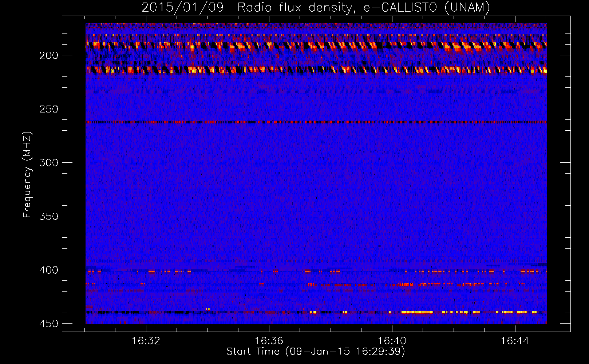The image size is (589, 364).
Task: Click the 400 frequency tick label
Action: click(x=49, y=270)
